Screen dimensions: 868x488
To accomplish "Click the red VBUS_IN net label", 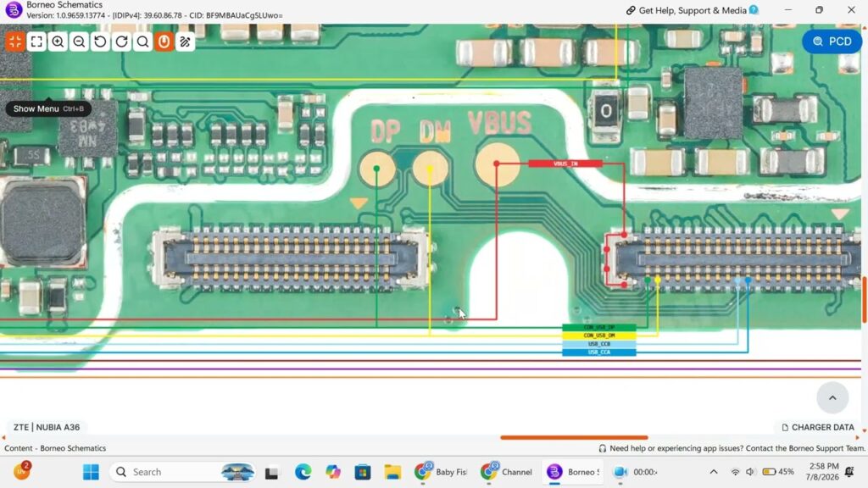I will click(565, 164).
